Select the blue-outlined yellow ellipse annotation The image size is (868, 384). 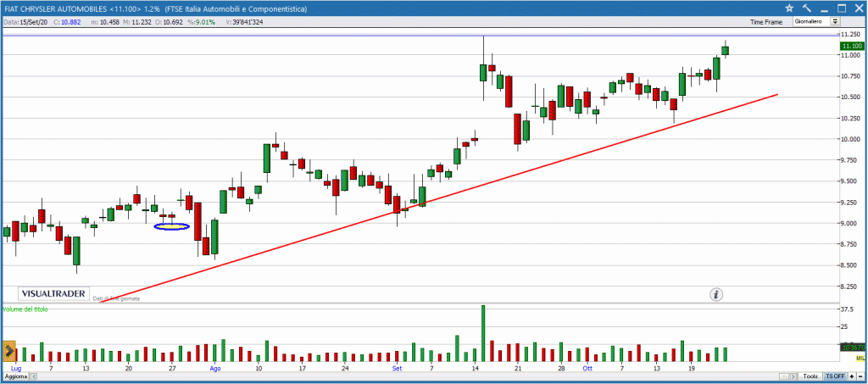[171, 226]
